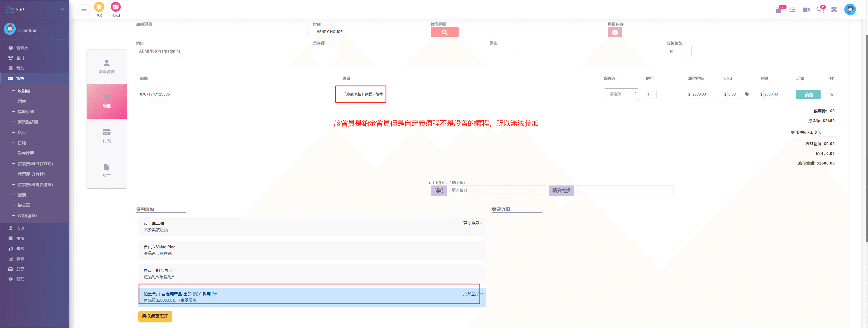Screen dimensions: 868x328
Task: Toggle fullscreen expand icon in header
Action: (x=834, y=10)
